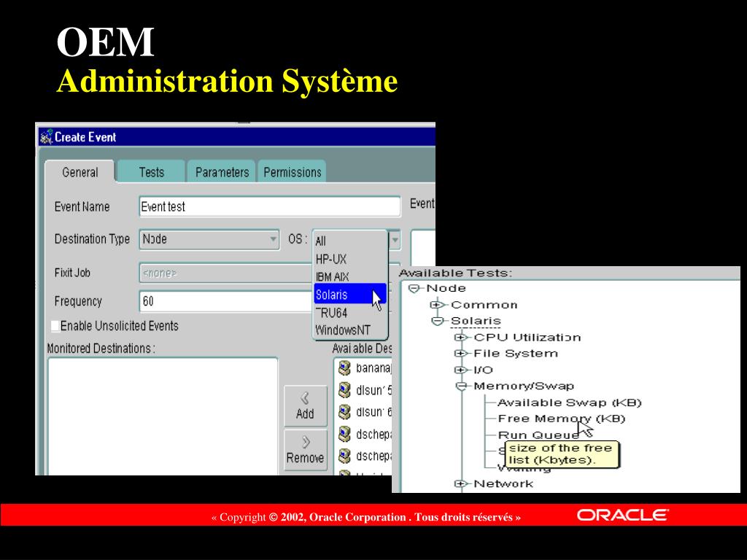Collapse the Memory/Swap node
The width and height of the screenshot is (747, 560).
click(461, 386)
